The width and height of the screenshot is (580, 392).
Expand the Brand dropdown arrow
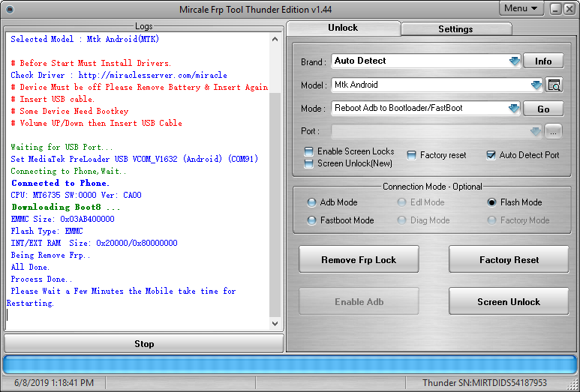coord(514,61)
